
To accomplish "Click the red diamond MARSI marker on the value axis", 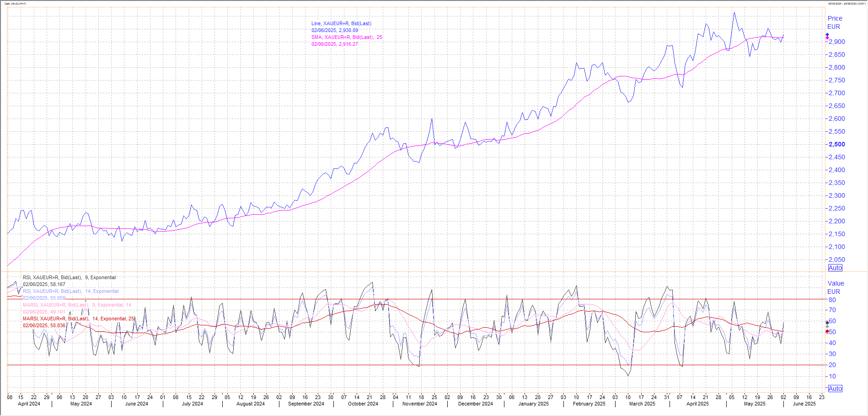I will click(827, 331).
